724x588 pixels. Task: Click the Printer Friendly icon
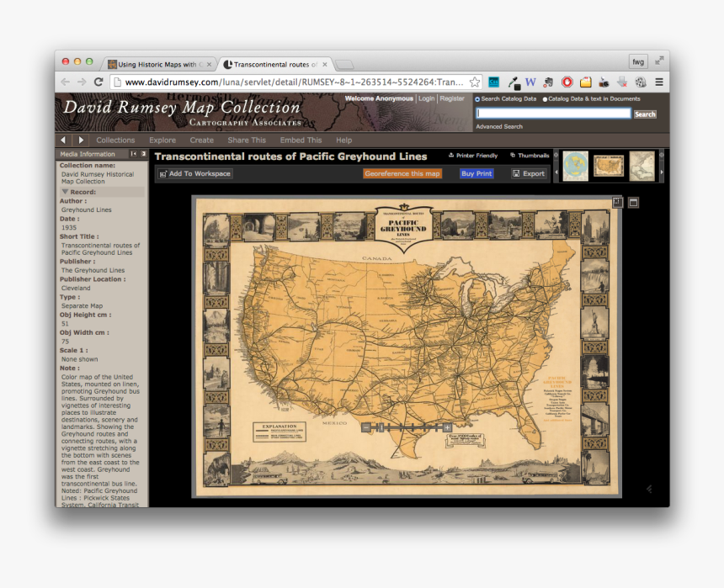(x=450, y=156)
